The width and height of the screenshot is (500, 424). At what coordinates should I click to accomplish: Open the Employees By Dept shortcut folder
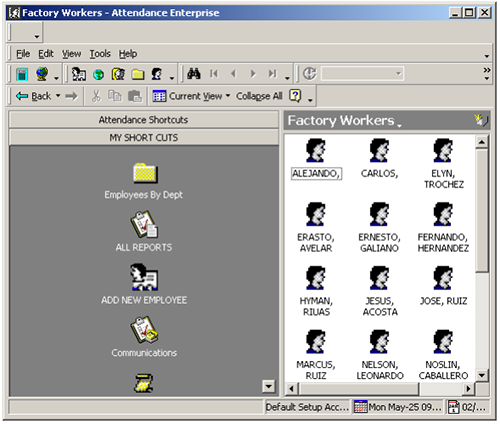pyautogui.click(x=145, y=173)
